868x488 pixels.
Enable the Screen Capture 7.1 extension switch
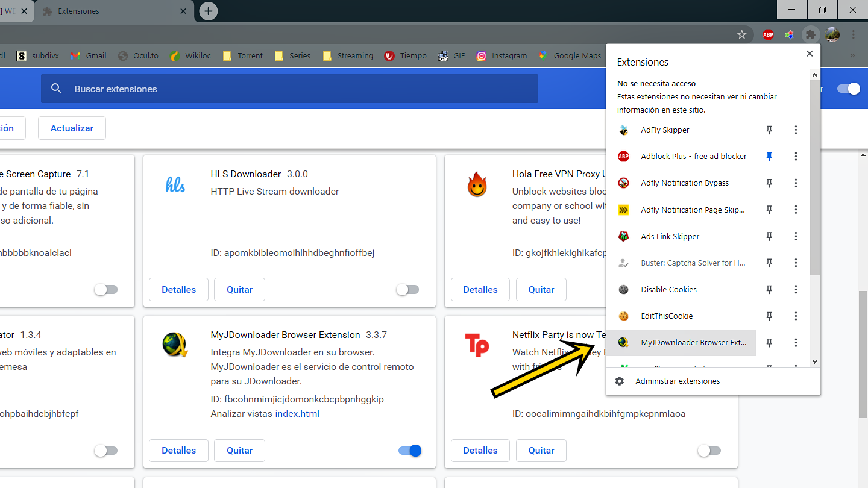(106, 290)
